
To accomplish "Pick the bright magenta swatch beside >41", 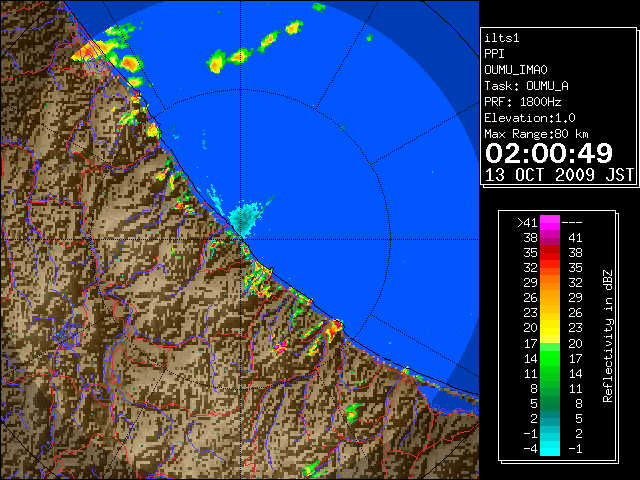I will click(550, 222).
